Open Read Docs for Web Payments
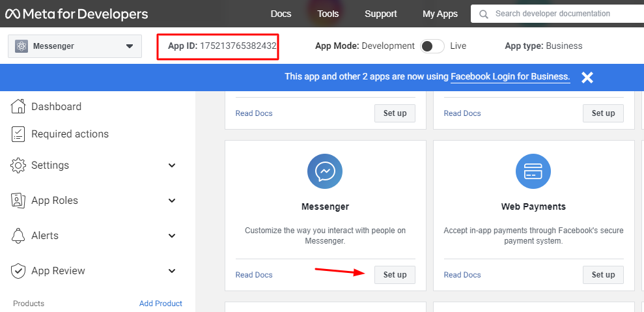Image resolution: width=644 pixels, height=312 pixels. [x=462, y=275]
